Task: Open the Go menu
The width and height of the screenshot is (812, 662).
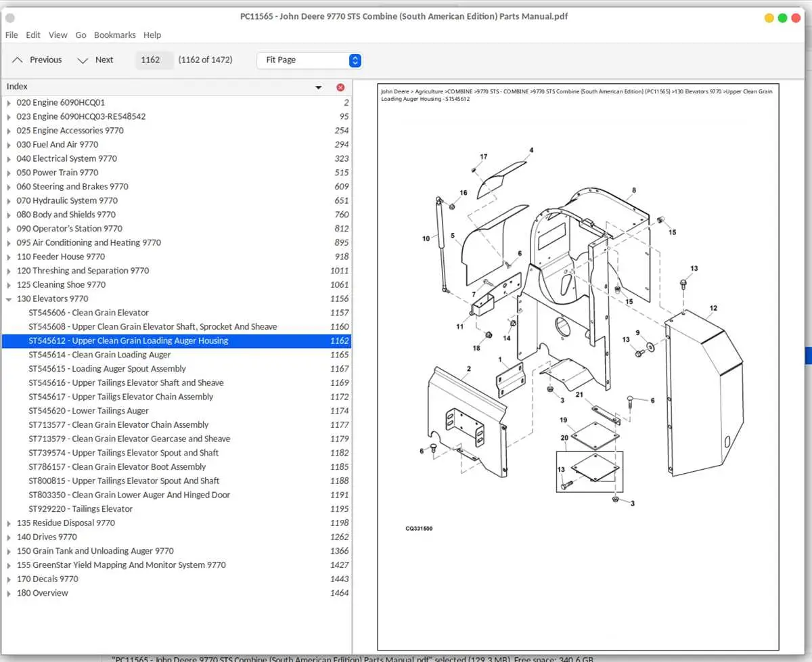Action: pos(81,35)
